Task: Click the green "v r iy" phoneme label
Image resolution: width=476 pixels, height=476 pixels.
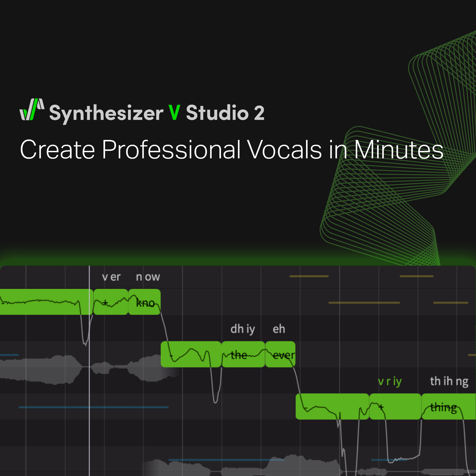Action: [x=390, y=382]
